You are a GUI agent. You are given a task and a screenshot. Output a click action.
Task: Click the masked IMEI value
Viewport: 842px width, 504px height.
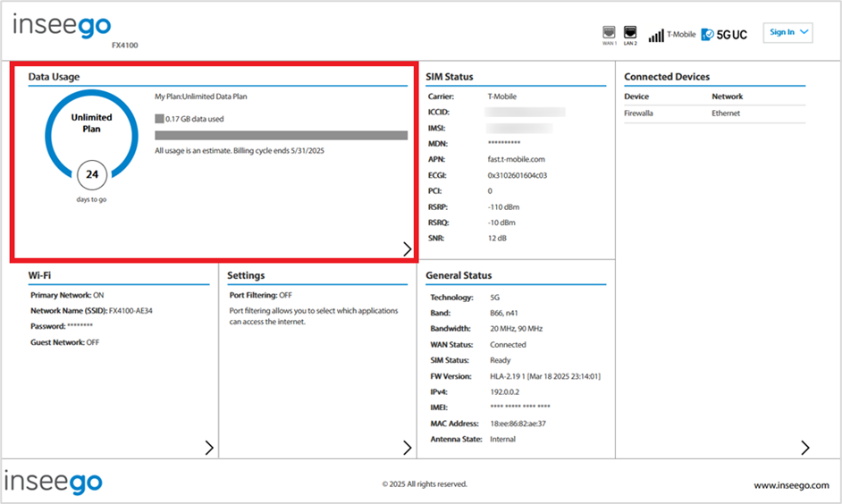(x=520, y=407)
